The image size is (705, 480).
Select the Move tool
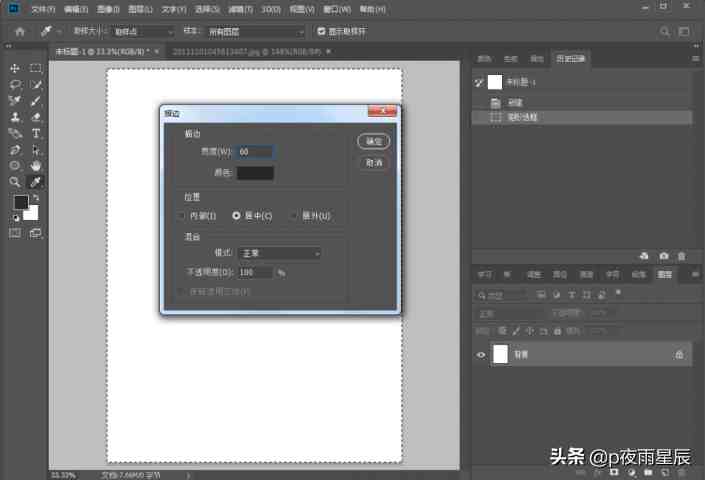click(x=14, y=68)
